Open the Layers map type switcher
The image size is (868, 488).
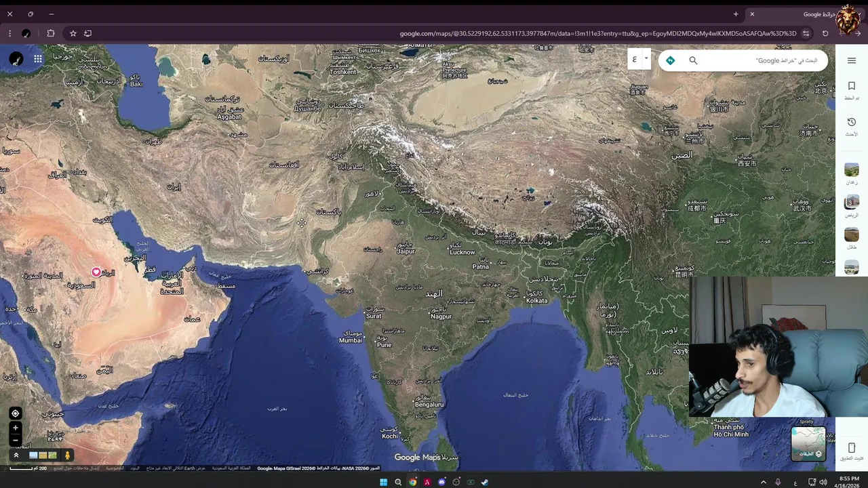[x=808, y=443]
